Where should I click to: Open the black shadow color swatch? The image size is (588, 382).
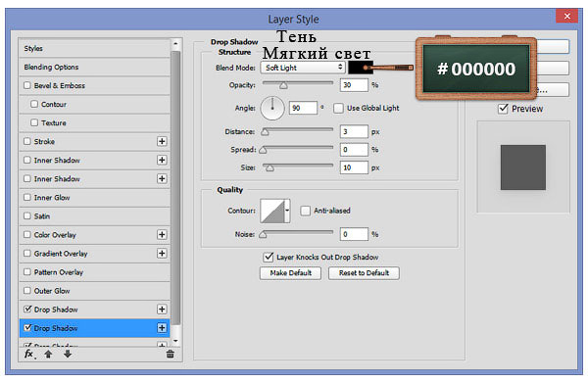(361, 68)
